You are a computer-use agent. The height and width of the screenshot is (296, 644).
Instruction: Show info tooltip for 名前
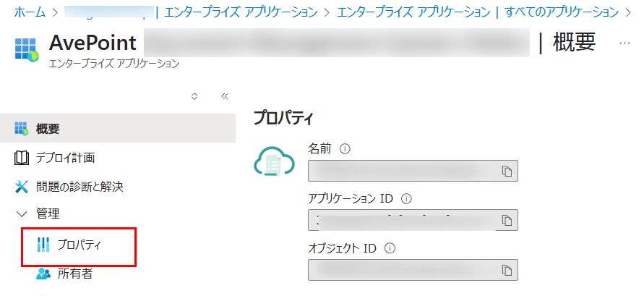(345, 149)
